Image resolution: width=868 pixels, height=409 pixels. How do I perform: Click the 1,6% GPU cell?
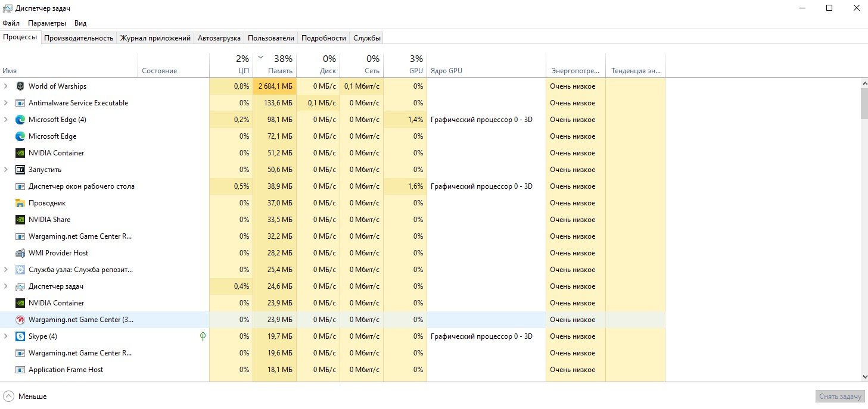pos(405,186)
